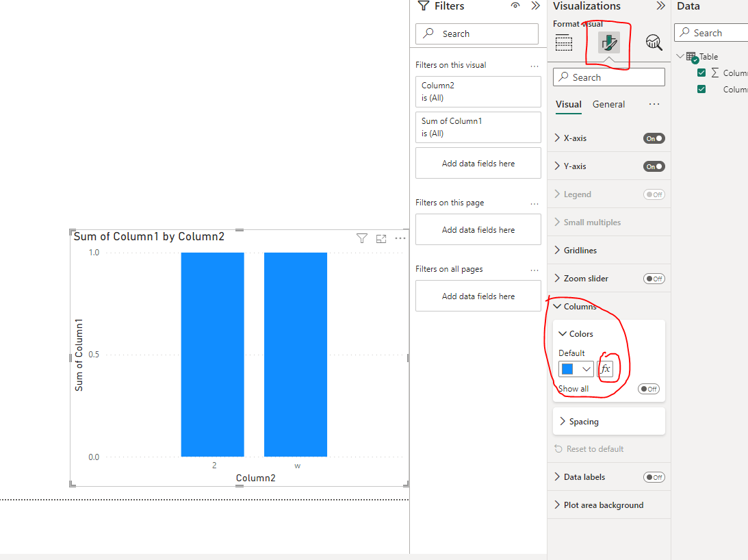The image size is (748, 560).
Task: Toggle Filters pane eye visibility icon
Action: [515, 5]
